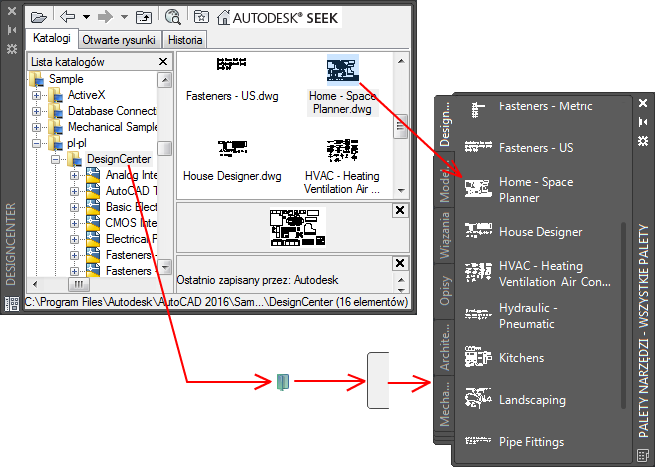Click the DesignCenter auto-hide icon
The height and width of the screenshot is (471, 658).
[x=12, y=30]
